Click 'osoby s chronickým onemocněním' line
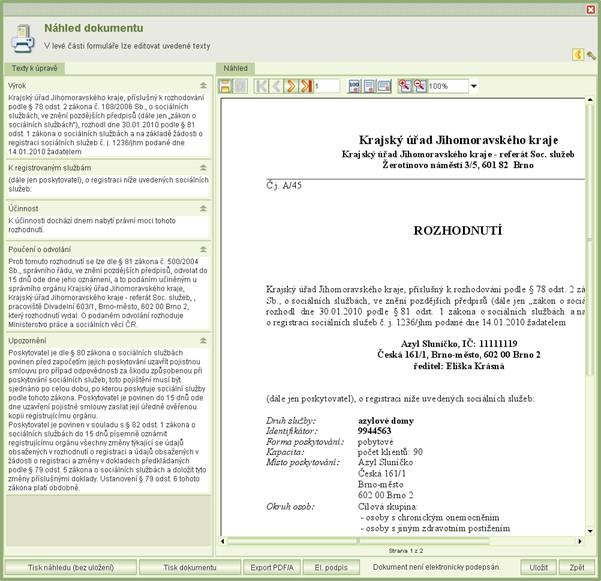Image resolution: width=601 pixels, height=581 pixels. [432, 518]
